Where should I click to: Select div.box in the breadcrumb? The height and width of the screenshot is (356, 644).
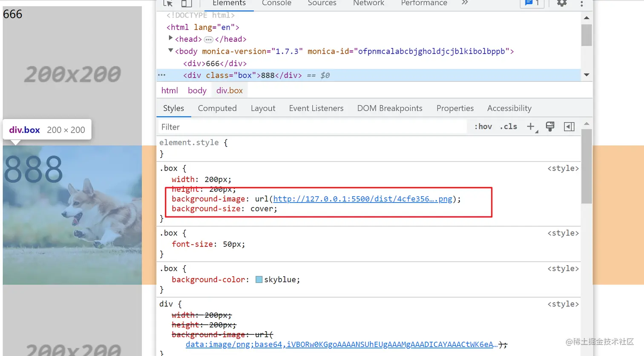pyautogui.click(x=230, y=90)
